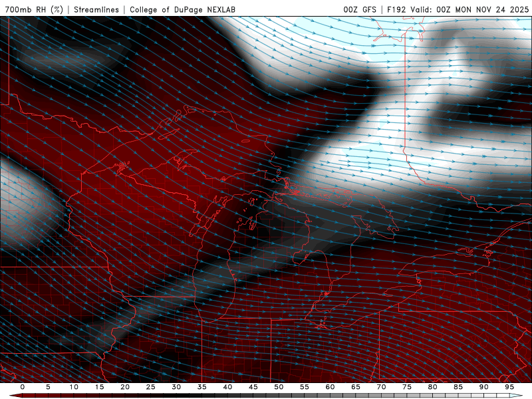Click the '55' colorbar scale label
This screenshot has height=399, width=532.
coord(305,387)
